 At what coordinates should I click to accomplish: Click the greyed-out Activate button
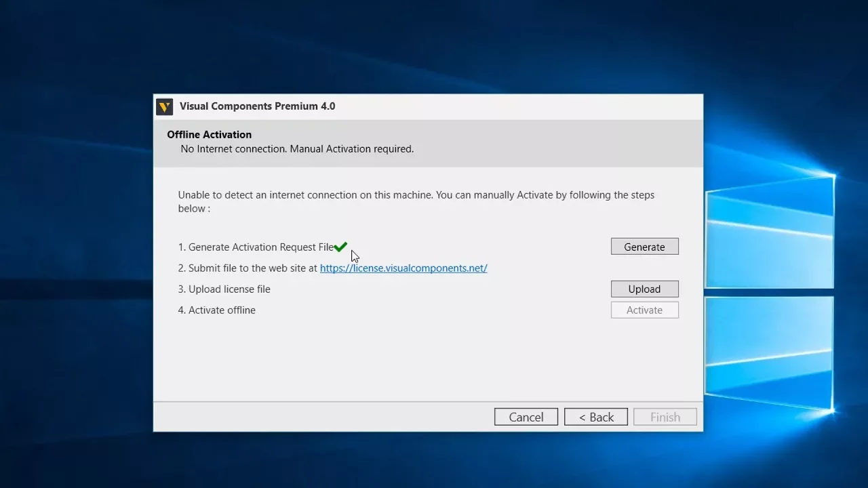pyautogui.click(x=644, y=310)
